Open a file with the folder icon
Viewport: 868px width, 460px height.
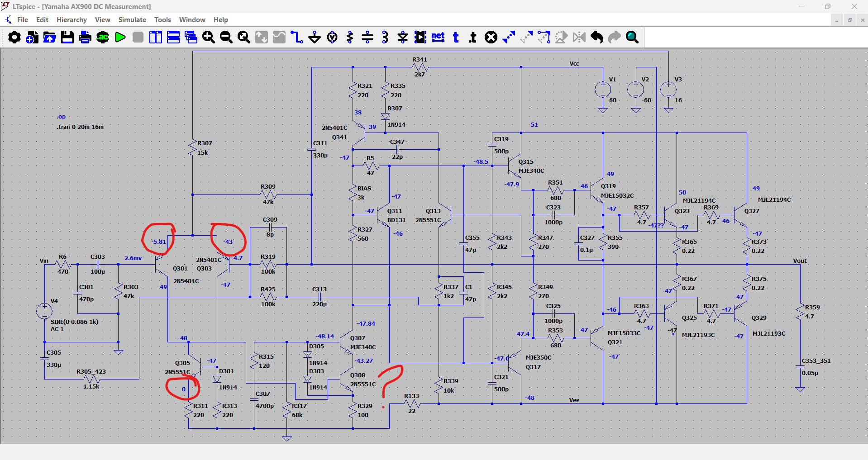50,37
